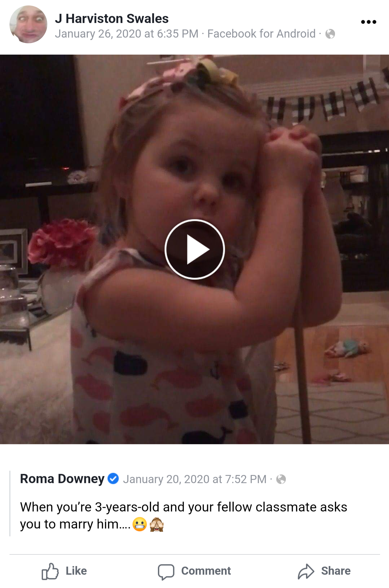Click the Share arrow icon

(306, 571)
